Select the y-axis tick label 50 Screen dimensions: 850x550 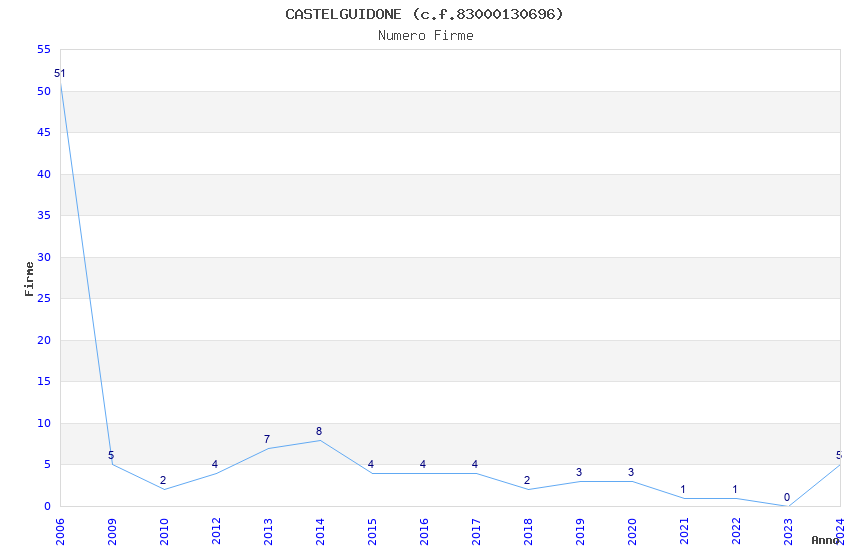[44, 91]
